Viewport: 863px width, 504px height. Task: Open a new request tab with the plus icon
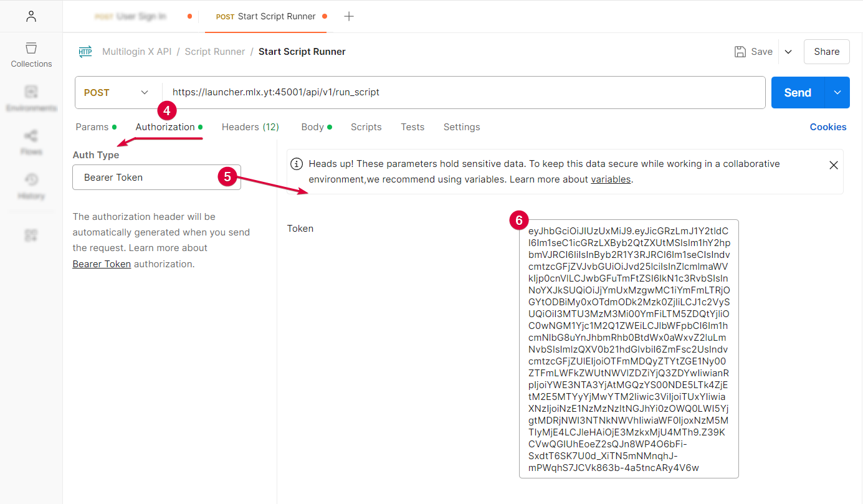coord(348,16)
